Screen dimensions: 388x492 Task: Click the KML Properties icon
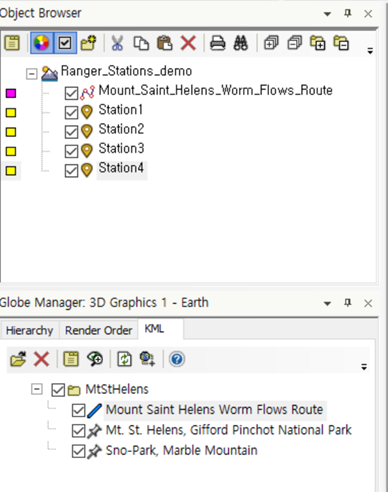(x=71, y=359)
